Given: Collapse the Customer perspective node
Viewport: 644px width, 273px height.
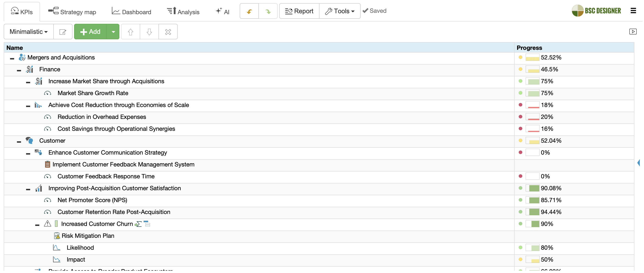Looking at the screenshot, I should tap(19, 142).
